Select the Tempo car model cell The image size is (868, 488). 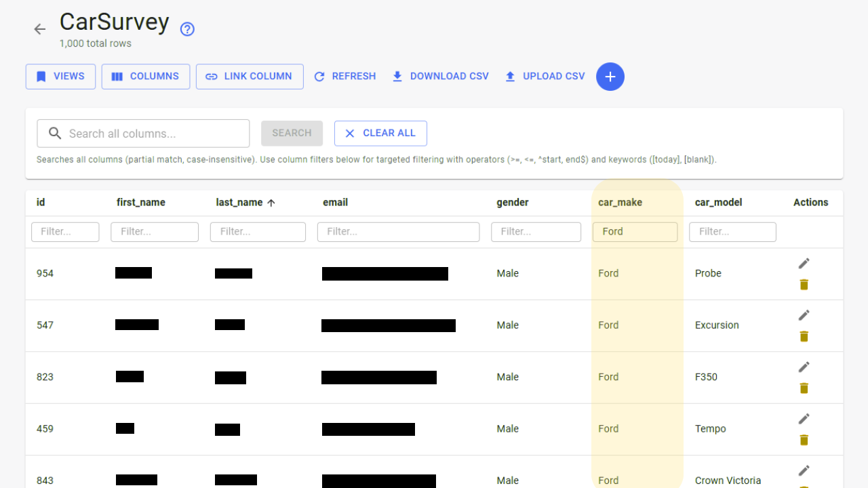(x=711, y=429)
